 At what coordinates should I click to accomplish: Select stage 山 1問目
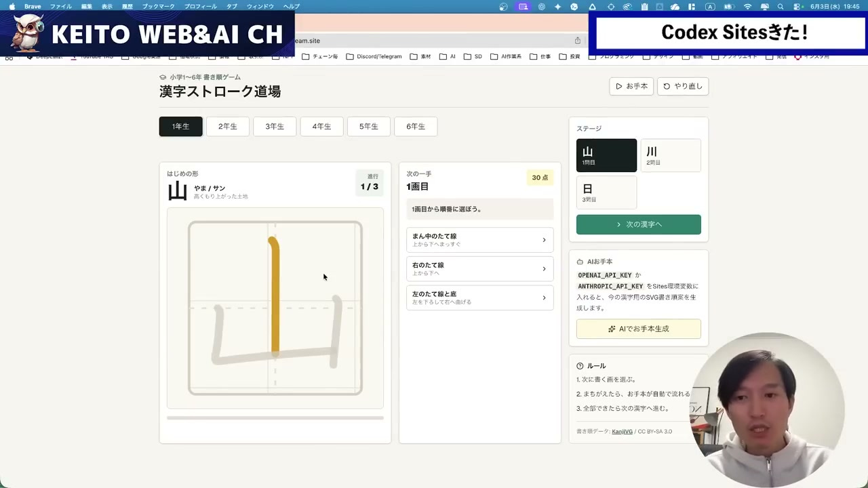606,155
